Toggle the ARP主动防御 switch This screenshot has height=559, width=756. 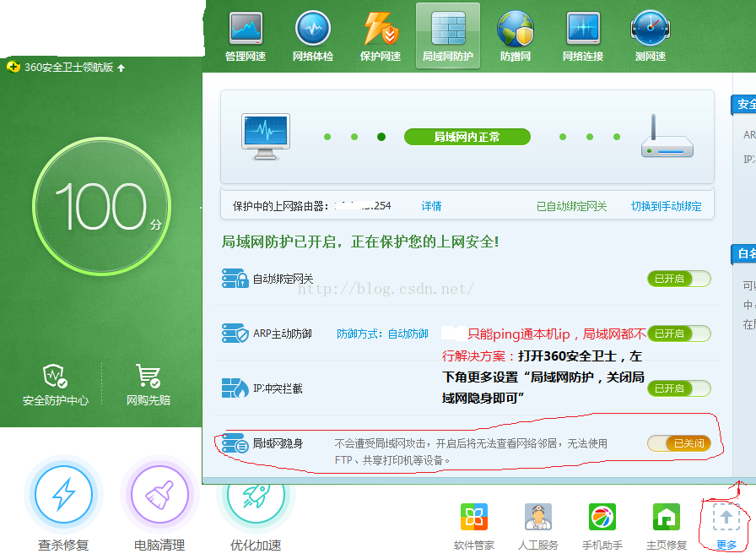[679, 334]
